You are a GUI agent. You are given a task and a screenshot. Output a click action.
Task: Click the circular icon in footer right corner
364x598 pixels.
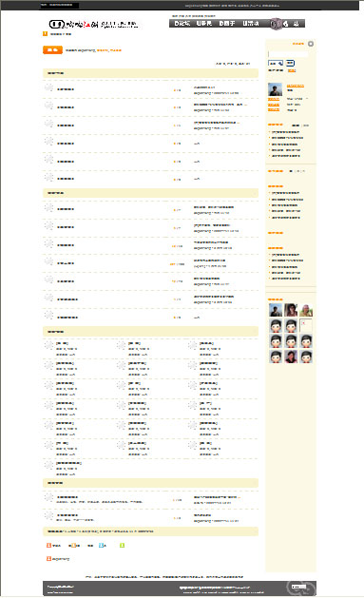(301, 588)
